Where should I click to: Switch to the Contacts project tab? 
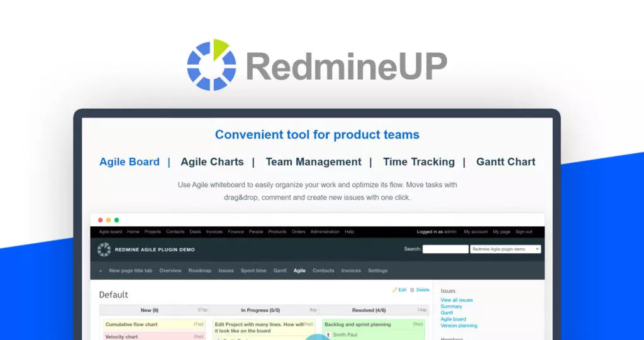(323, 271)
